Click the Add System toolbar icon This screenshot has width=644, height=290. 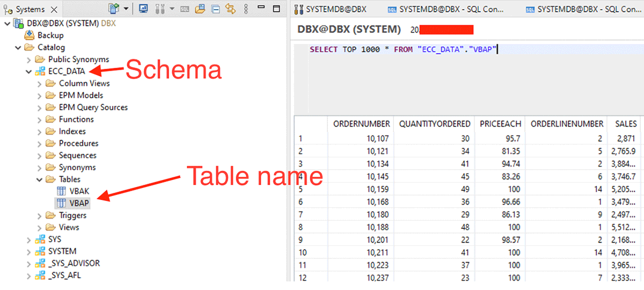coord(114,9)
